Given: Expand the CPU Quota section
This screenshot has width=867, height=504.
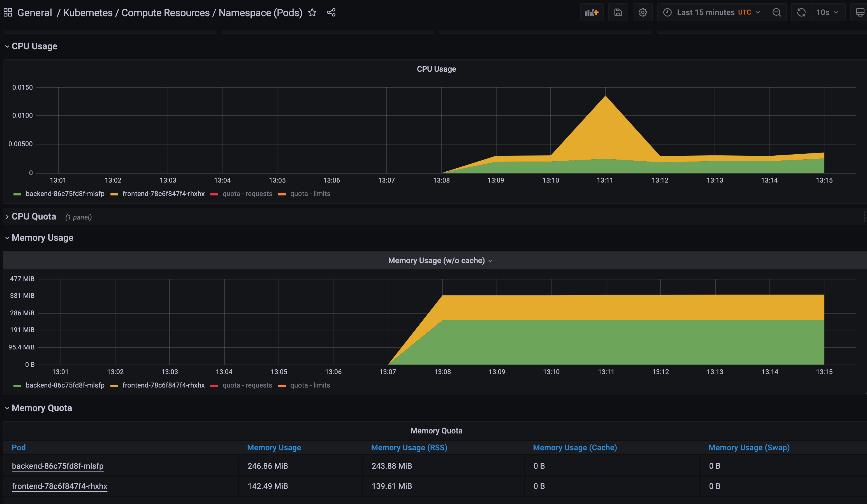Looking at the screenshot, I should (33, 217).
